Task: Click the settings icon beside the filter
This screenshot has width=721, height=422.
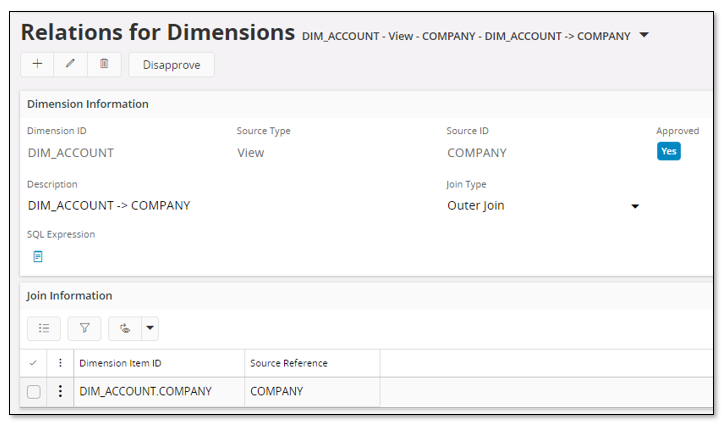Action: 124,328
